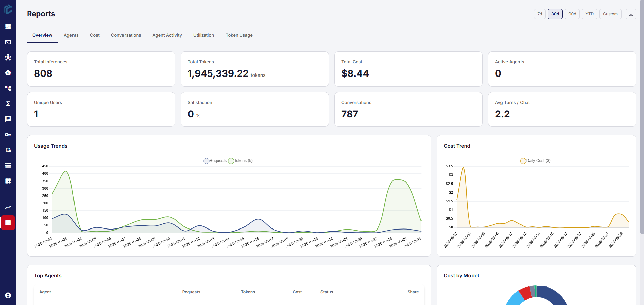Click the page vertical scrollbar

(642, 117)
